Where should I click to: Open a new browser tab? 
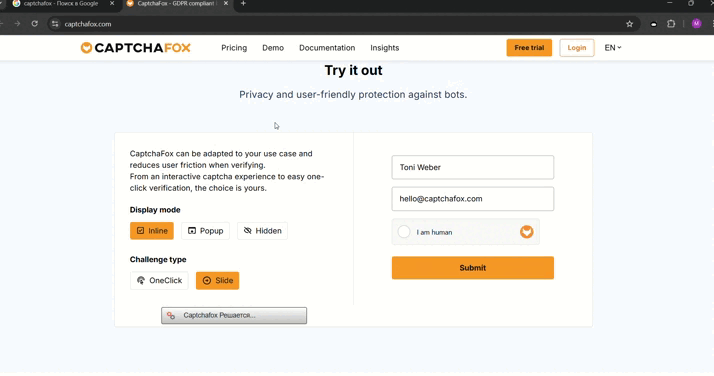[243, 4]
